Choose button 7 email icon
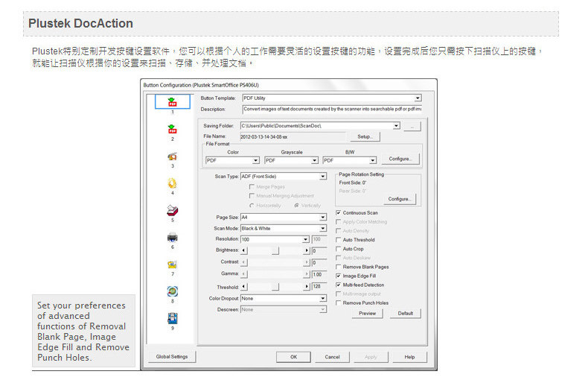 [172, 265]
